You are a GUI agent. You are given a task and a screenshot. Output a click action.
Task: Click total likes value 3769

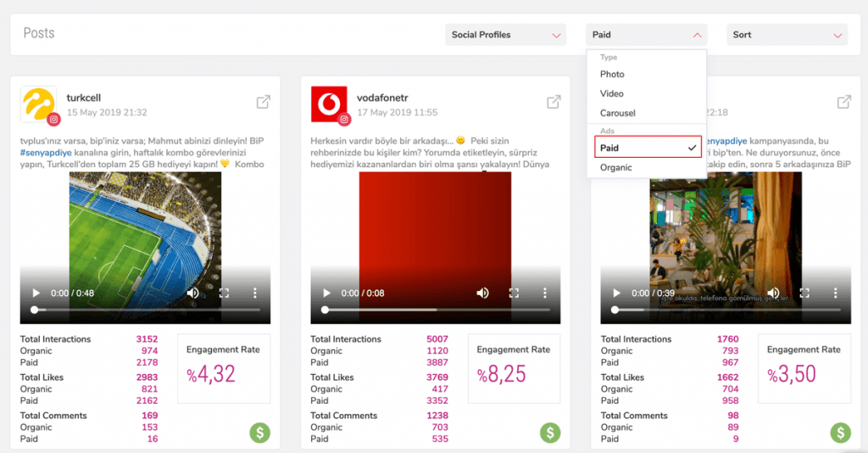437,377
